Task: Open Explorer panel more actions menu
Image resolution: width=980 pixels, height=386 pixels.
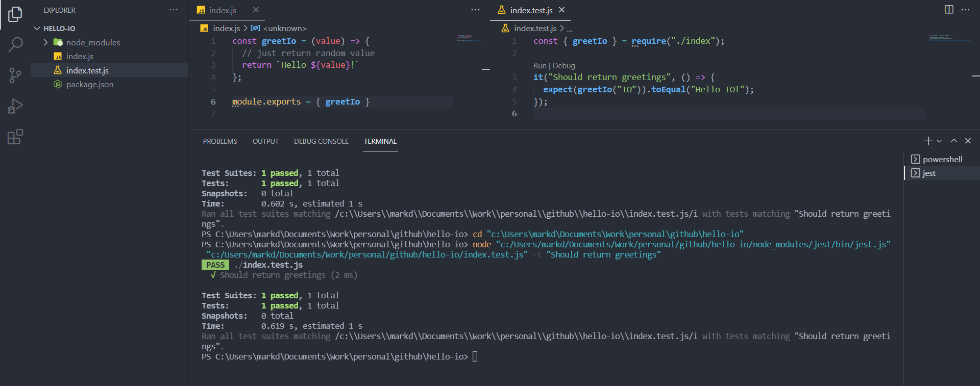Action: point(174,10)
